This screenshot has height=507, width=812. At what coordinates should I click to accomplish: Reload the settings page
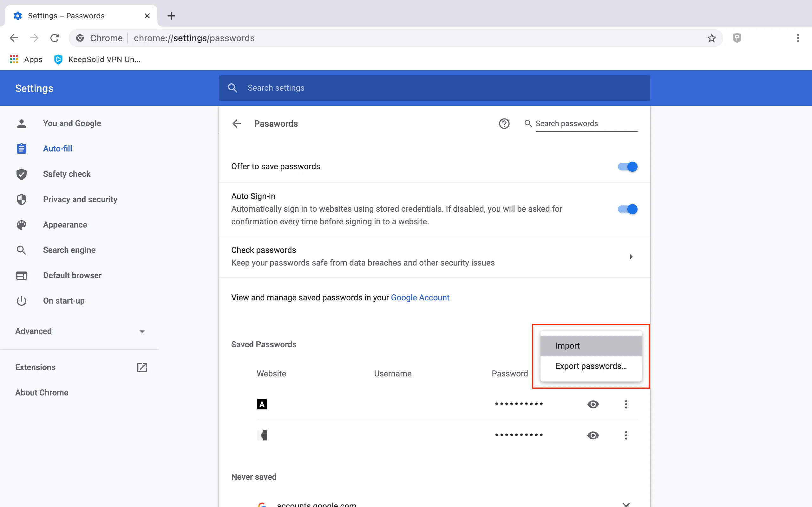click(55, 38)
